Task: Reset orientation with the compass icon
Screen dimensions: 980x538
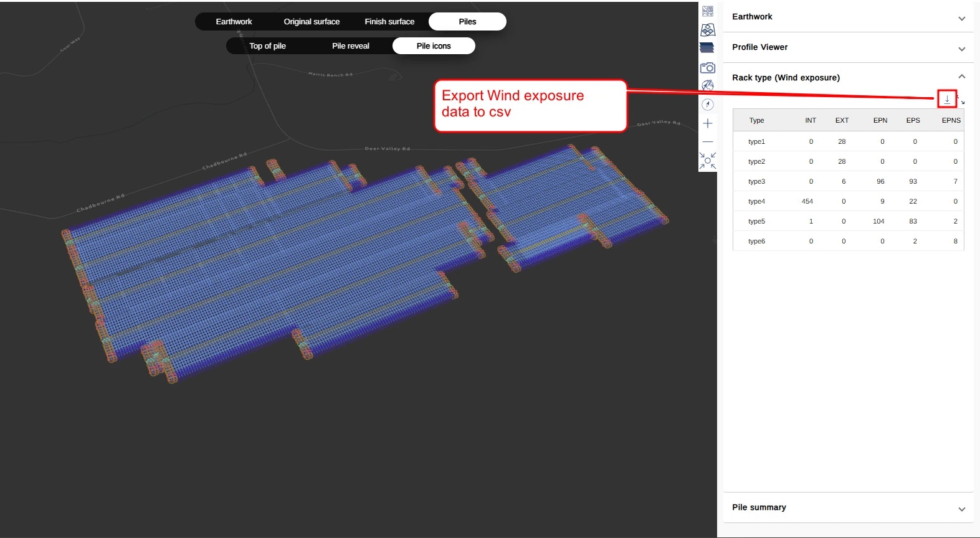Action: (708, 105)
